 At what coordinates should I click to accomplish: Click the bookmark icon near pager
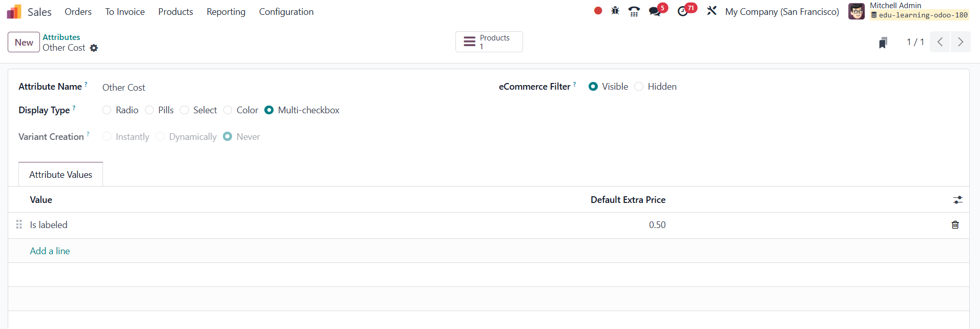883,43
